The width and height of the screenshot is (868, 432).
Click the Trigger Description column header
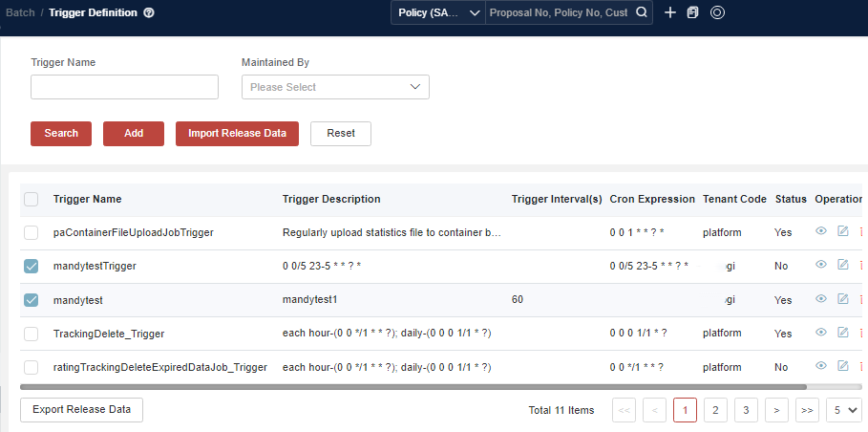(x=331, y=199)
